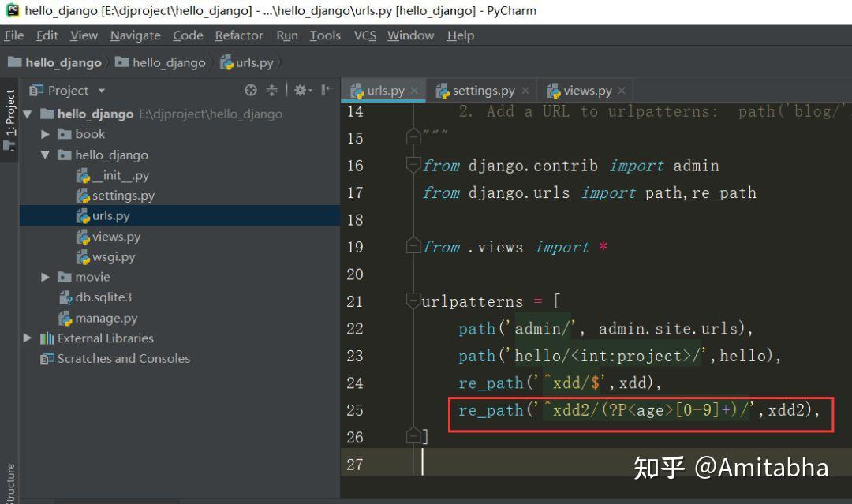Viewport: 852px width, 504px height.
Task: Click the collapse all icon in Project panel
Action: tap(271, 90)
